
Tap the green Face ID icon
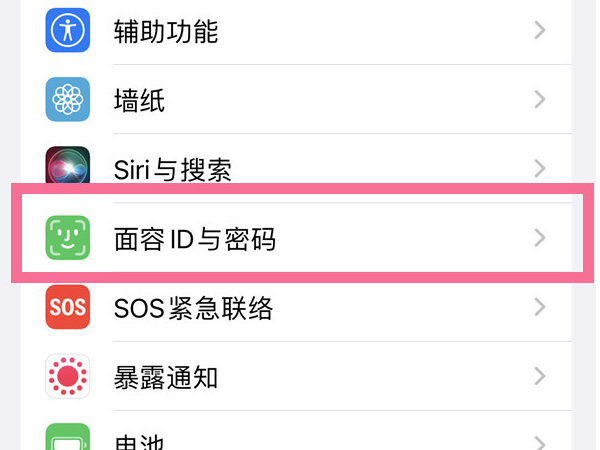(x=68, y=238)
